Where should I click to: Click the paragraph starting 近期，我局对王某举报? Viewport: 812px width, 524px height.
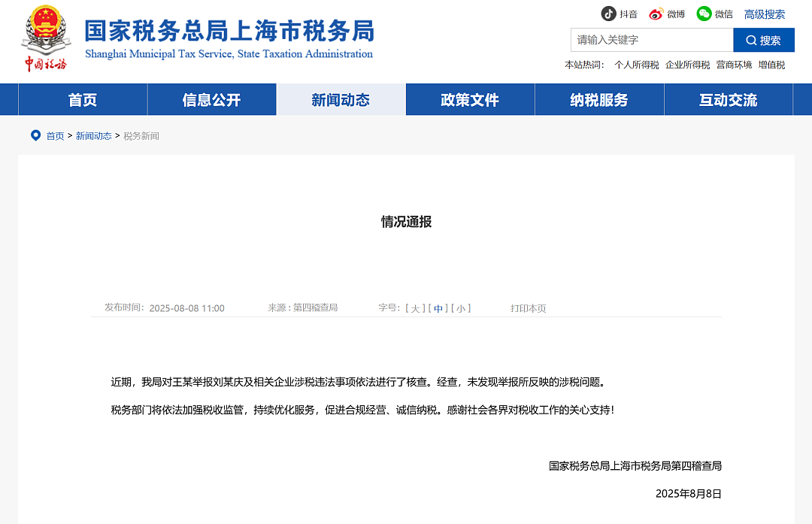point(359,382)
